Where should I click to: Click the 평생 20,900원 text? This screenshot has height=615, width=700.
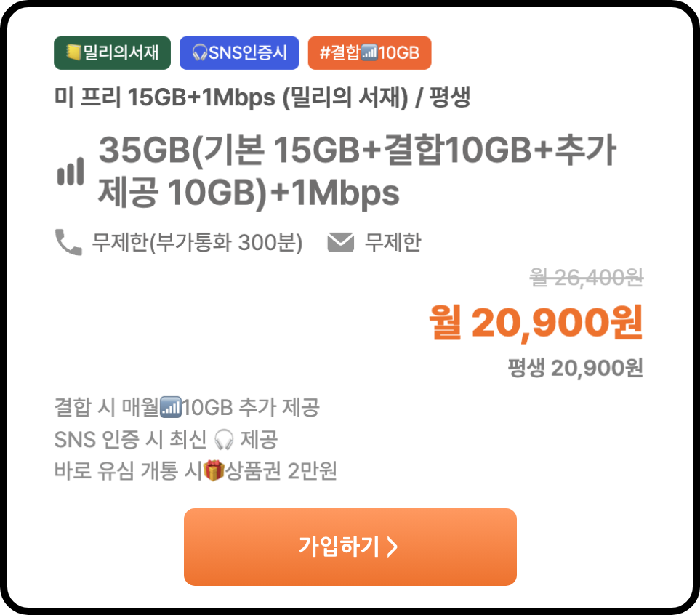[x=576, y=368]
